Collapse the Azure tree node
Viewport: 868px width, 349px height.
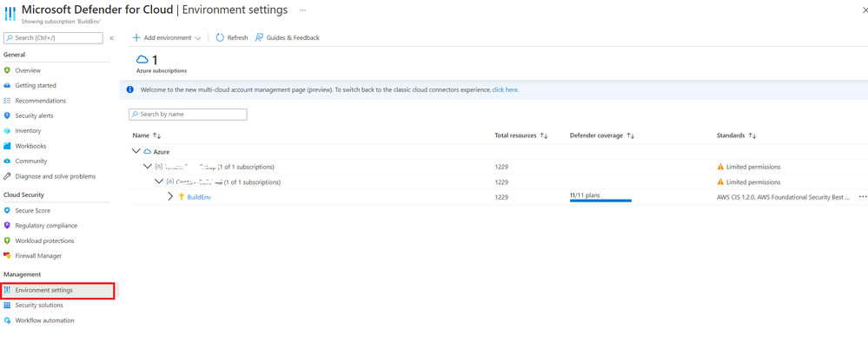(x=136, y=151)
